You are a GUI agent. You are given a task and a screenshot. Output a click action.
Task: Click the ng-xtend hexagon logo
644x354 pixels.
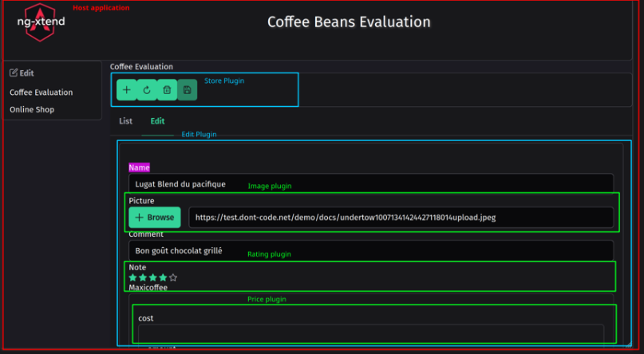(40, 22)
